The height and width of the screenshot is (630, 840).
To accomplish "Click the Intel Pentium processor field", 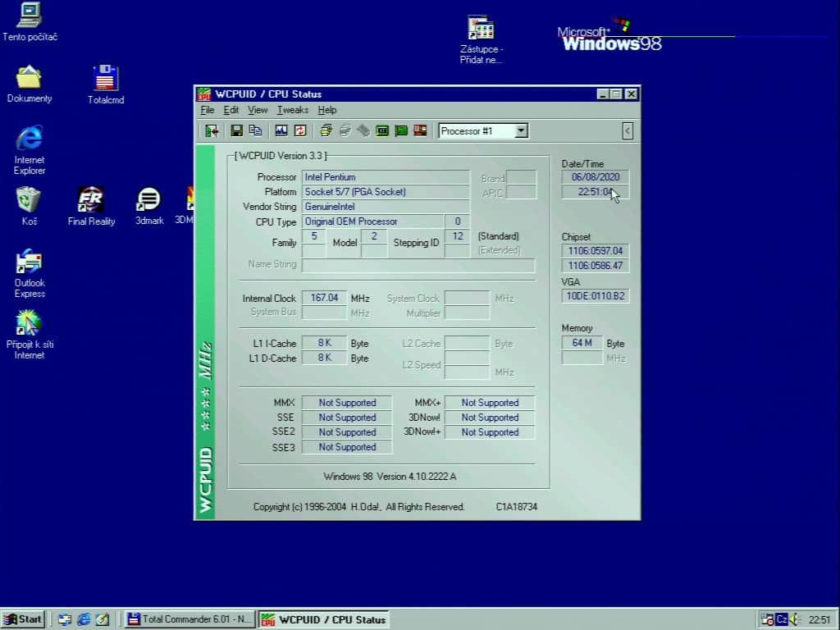I will pos(386,177).
